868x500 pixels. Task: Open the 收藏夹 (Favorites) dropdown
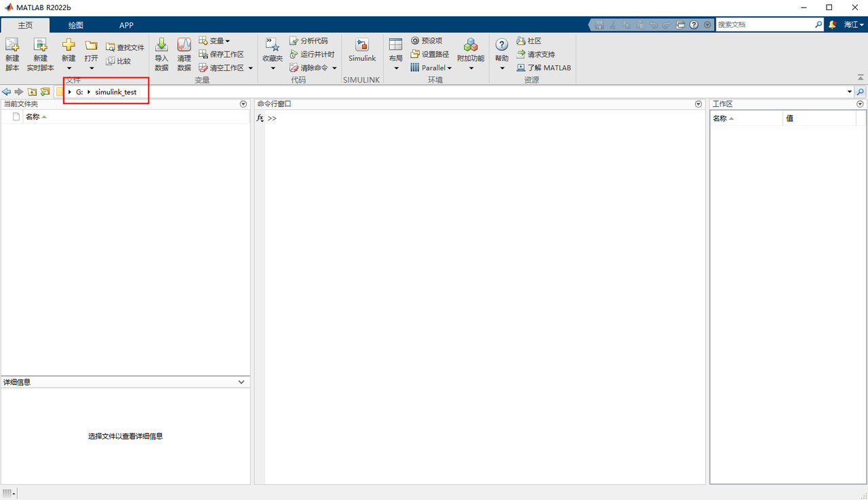point(273,54)
